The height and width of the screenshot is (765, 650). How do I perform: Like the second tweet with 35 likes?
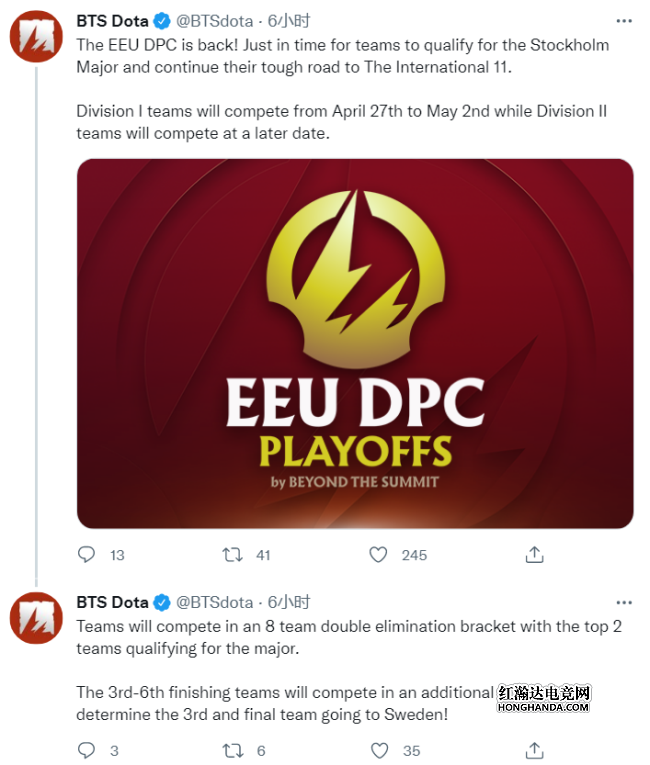click(x=379, y=750)
